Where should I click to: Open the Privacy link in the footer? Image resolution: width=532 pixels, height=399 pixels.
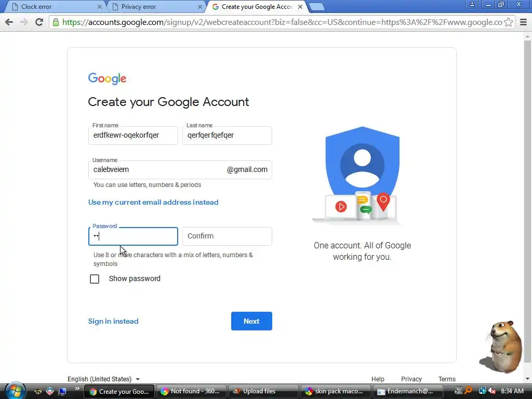(411, 379)
